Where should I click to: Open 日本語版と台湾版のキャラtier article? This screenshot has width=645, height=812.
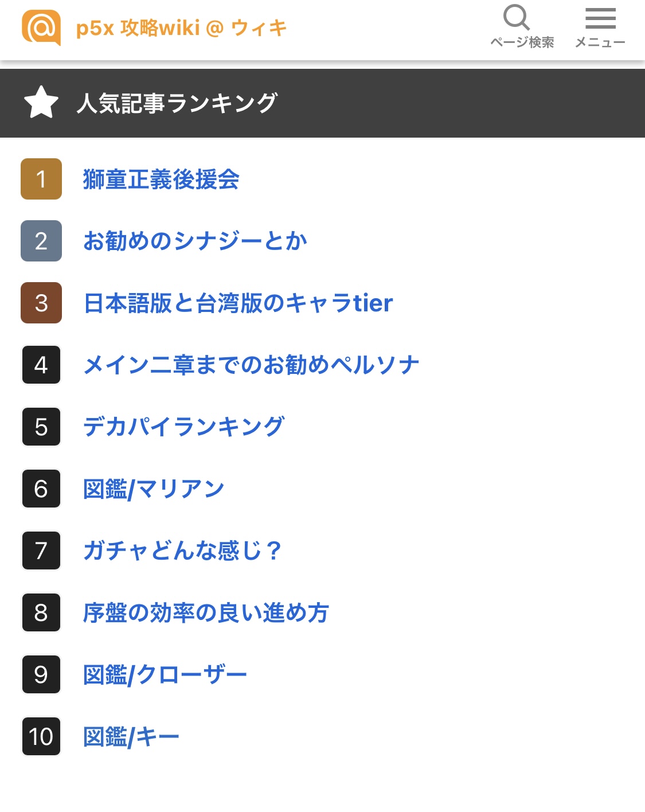point(238,303)
